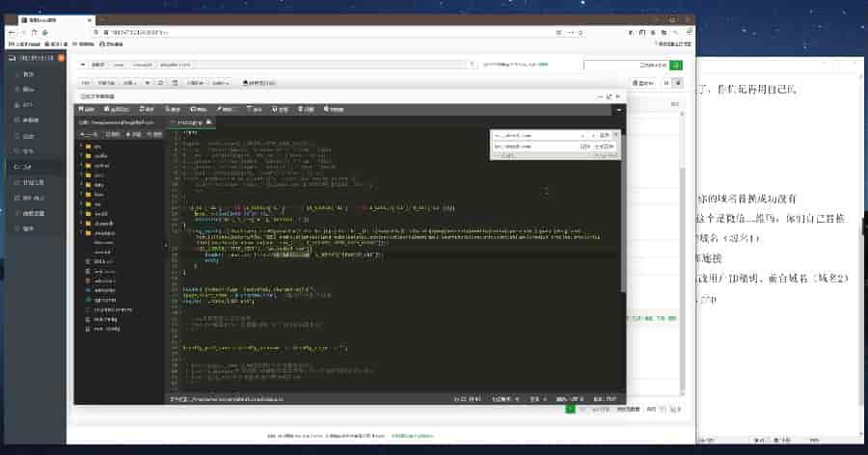The height and width of the screenshot is (455, 868).
Task: Click the green search button in file manager
Action: (676, 66)
